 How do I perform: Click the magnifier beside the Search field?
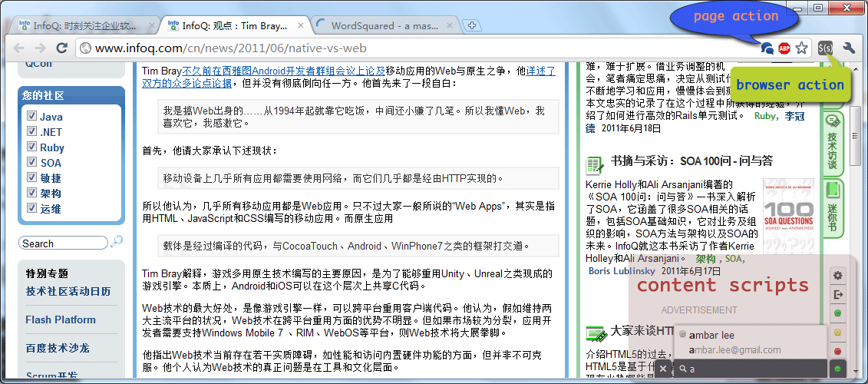click(117, 242)
